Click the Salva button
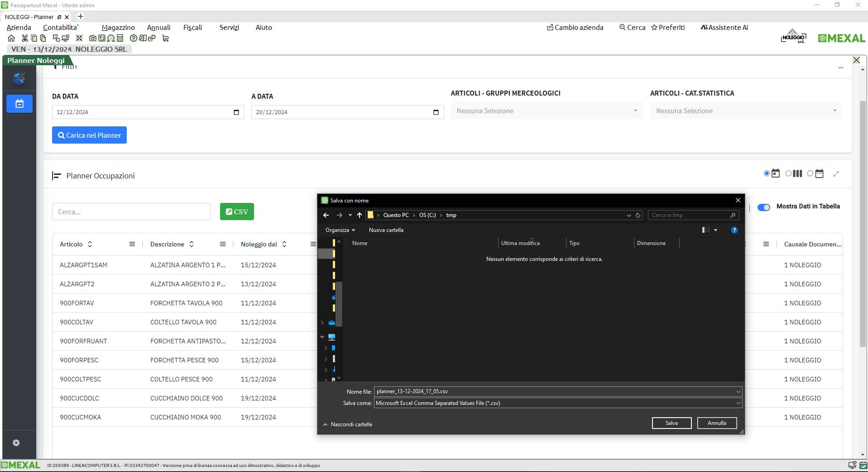 coord(671,423)
